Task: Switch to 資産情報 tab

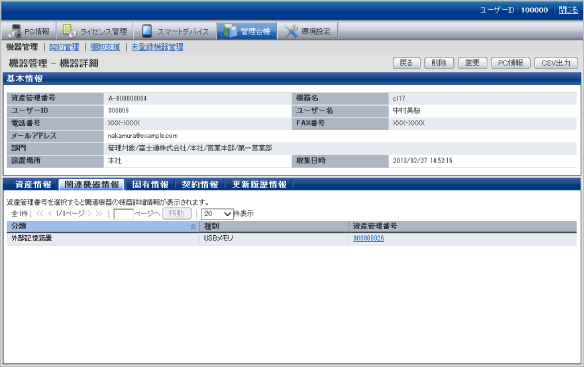Action: tap(33, 184)
